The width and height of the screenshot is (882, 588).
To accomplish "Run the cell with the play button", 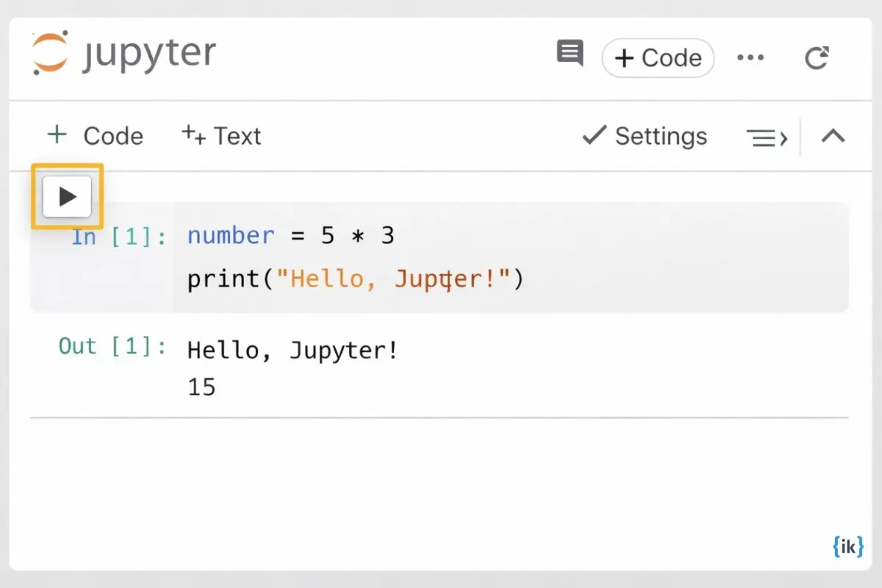I will [66, 196].
